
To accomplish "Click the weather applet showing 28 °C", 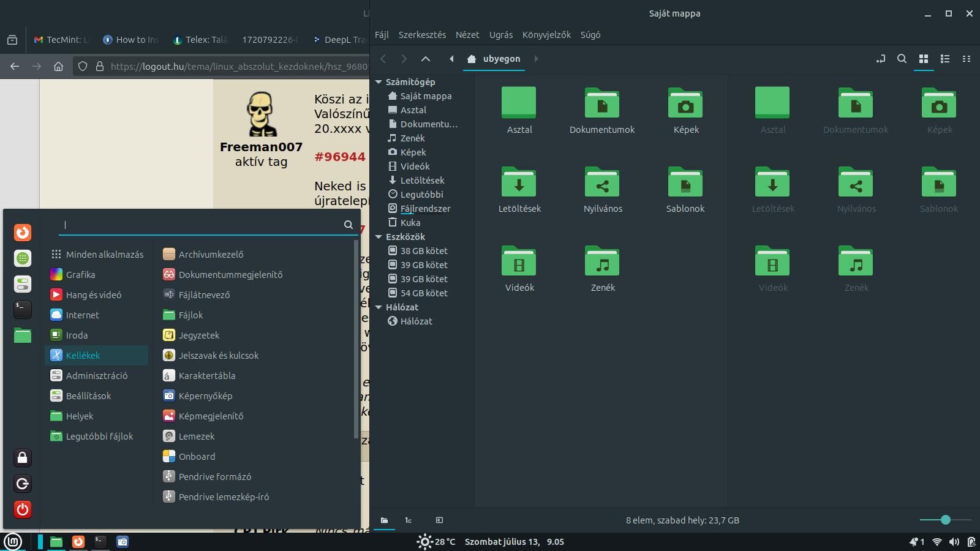I will click(436, 542).
